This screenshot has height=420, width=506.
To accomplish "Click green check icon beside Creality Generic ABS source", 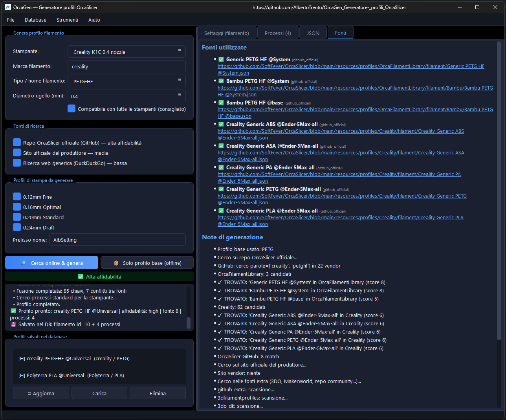I will [x=221, y=124].
